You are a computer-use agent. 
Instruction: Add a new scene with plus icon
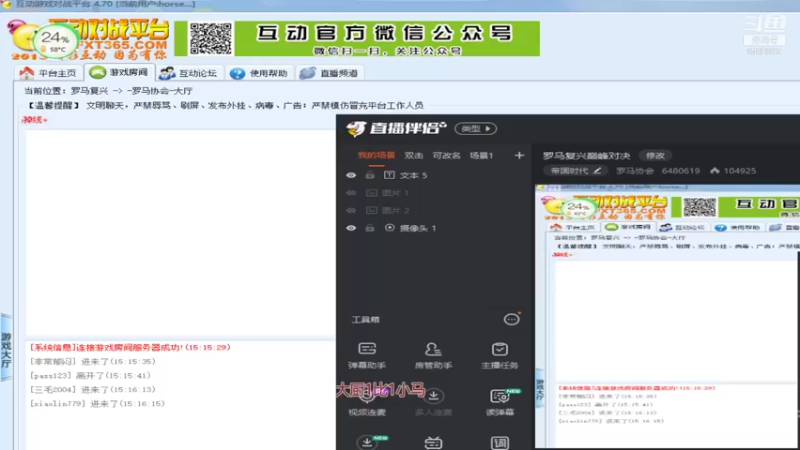tap(519, 155)
